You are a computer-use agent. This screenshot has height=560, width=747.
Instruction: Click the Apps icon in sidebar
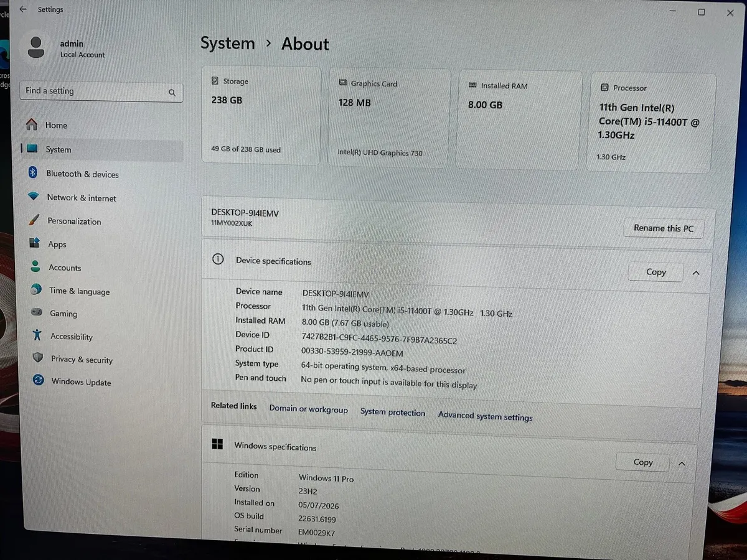tap(35, 243)
